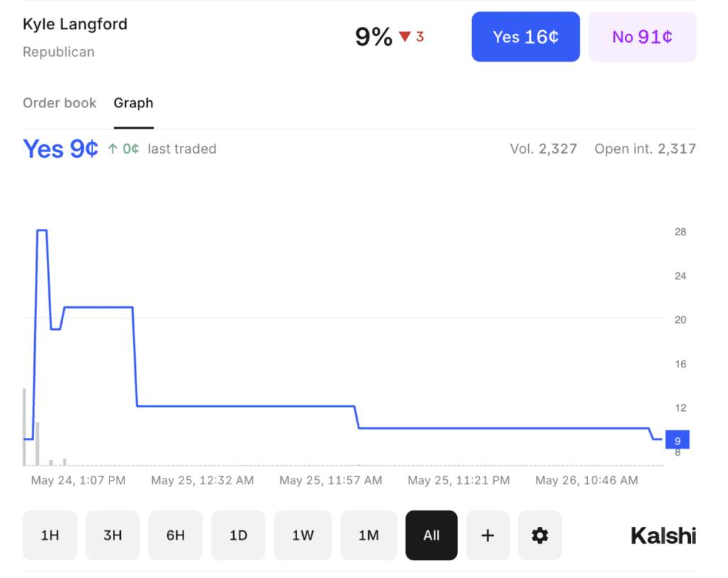Switch chart to 1M range
This screenshot has height=578, width=728.
coord(368,535)
